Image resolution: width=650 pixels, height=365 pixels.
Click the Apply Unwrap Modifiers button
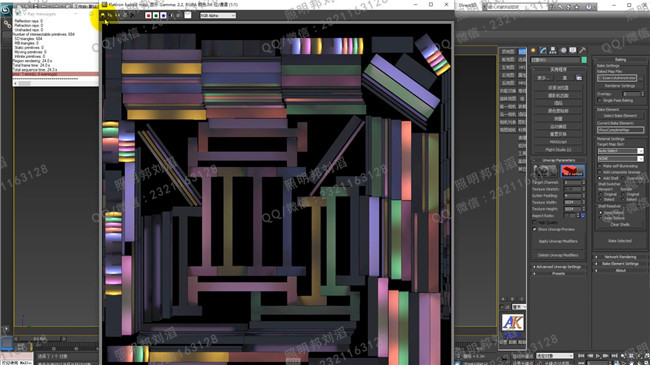coord(558,241)
